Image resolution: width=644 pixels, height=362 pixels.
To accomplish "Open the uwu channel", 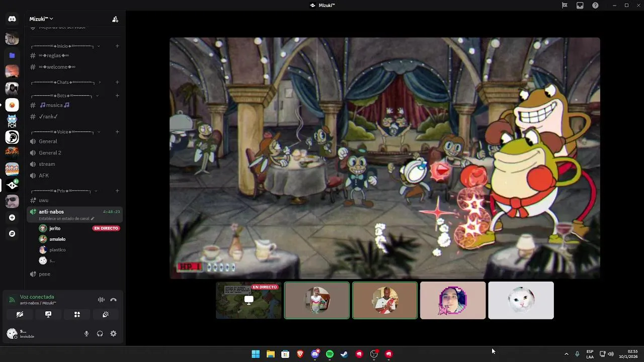I will click(x=75, y=200).
